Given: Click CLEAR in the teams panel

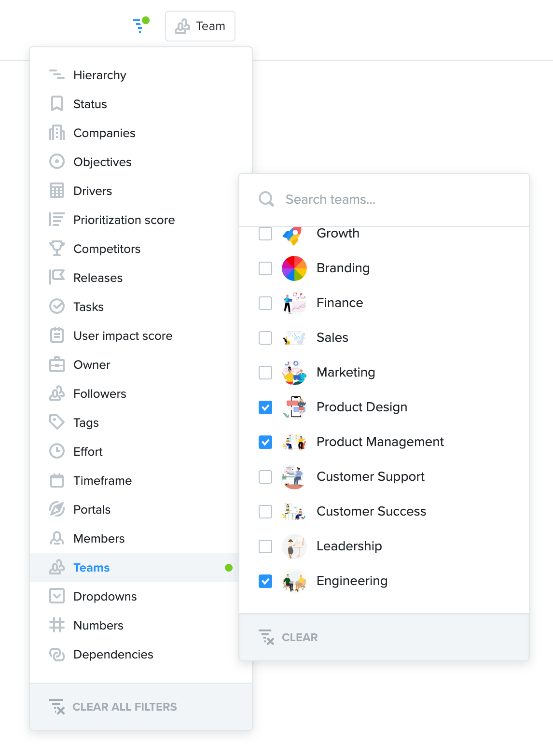Looking at the screenshot, I should pos(288,637).
